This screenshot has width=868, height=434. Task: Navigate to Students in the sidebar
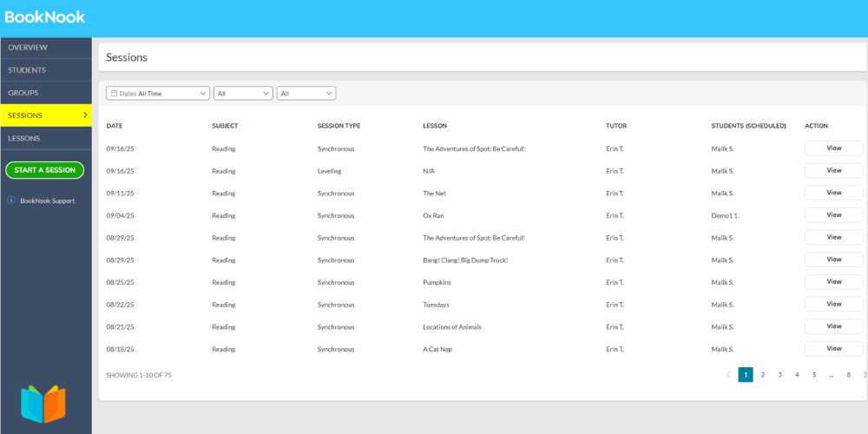click(x=27, y=70)
